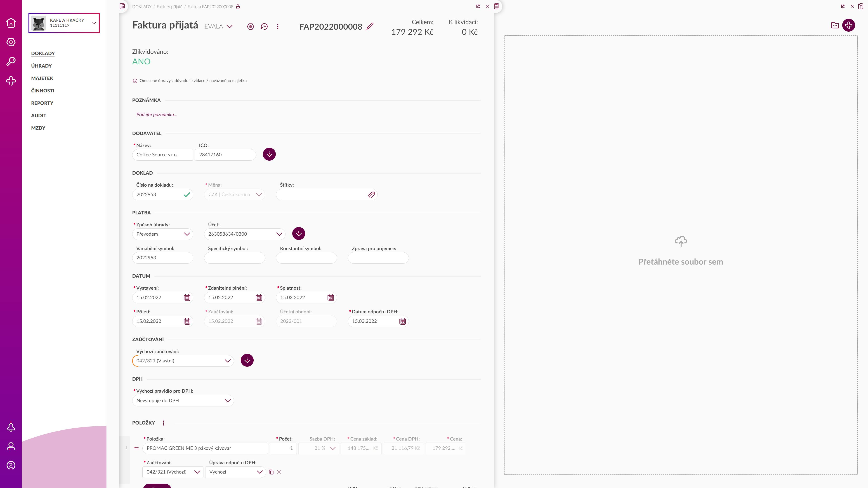Click the Variabilní symbol field
Image resolution: width=868 pixels, height=488 pixels.
(x=163, y=258)
